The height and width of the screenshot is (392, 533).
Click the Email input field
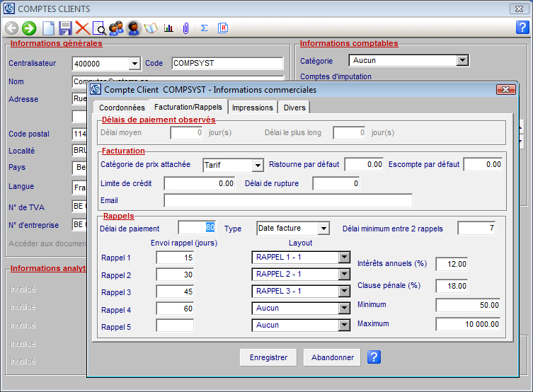coord(287,201)
